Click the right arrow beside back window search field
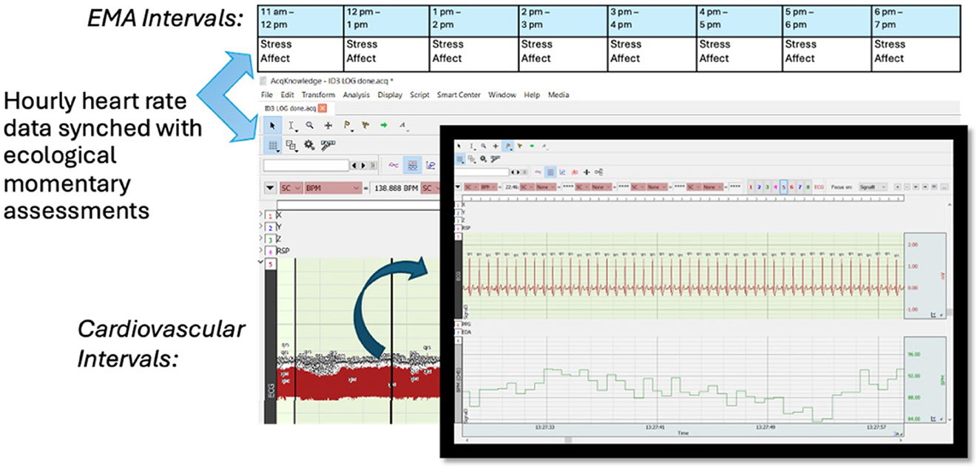This screenshot has height=472, width=980. pos(363,165)
